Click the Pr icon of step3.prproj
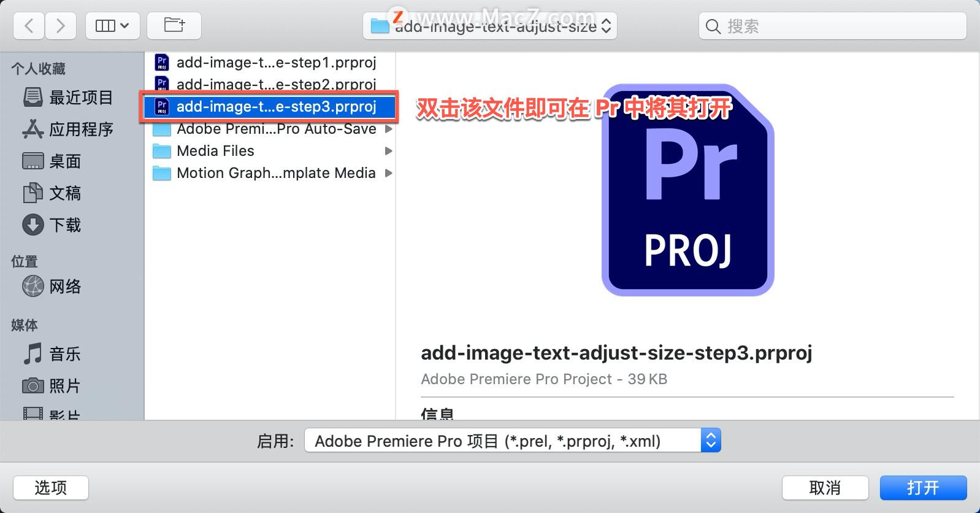 (162, 107)
